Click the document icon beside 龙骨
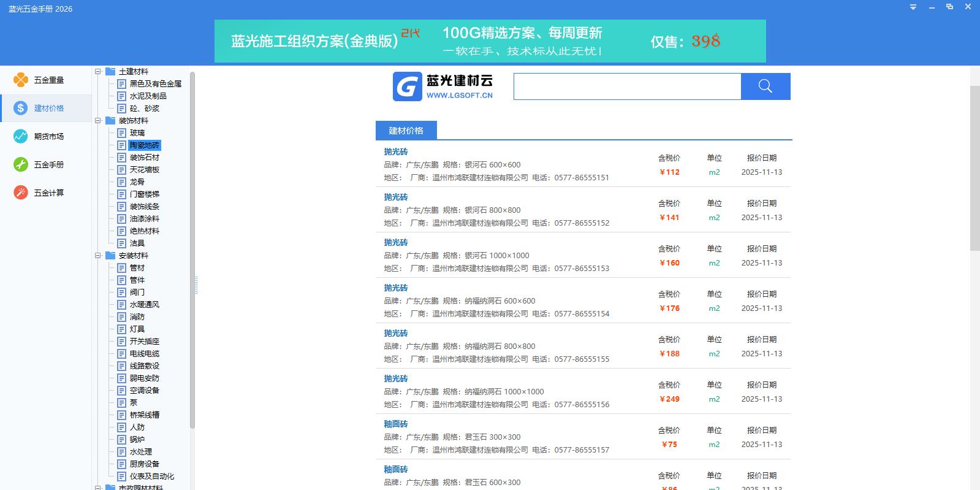This screenshot has height=490, width=980. click(121, 182)
